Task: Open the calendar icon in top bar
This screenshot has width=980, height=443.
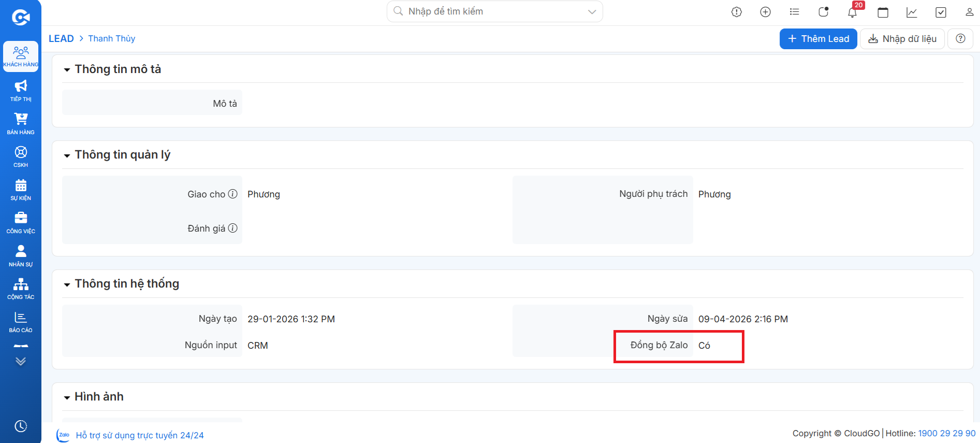Action: 883,12
